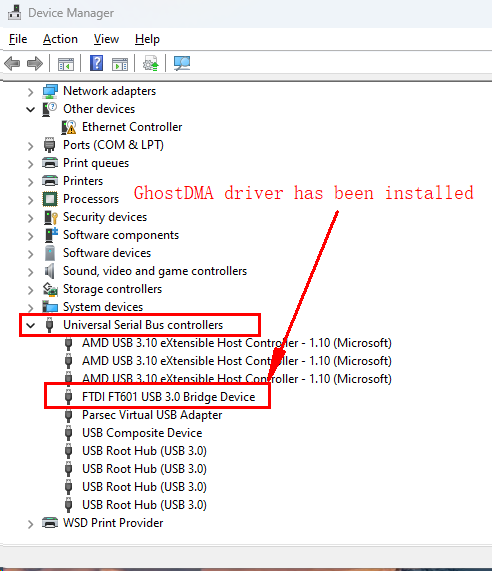Select Parsec Virtual USB Adapter entry

tap(152, 415)
